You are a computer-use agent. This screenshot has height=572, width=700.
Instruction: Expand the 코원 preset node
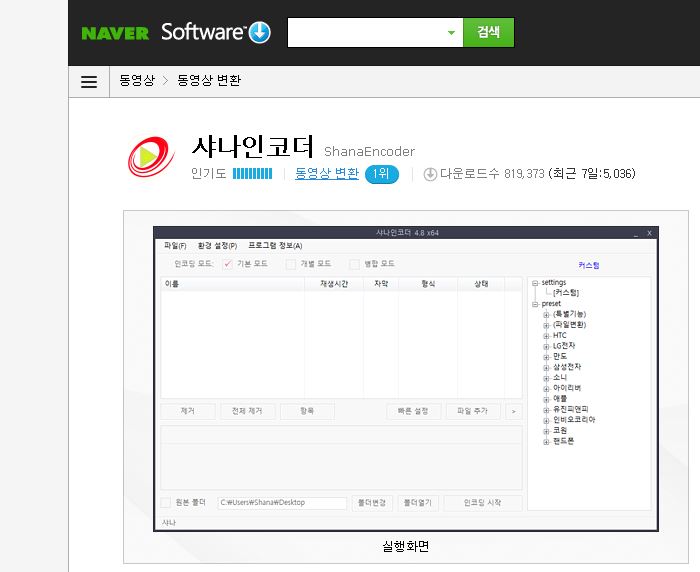coord(546,431)
